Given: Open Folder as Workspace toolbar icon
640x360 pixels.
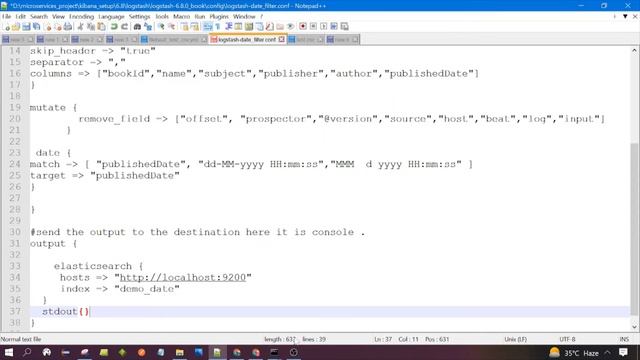Looking at the screenshot, I should (x=280, y=27).
